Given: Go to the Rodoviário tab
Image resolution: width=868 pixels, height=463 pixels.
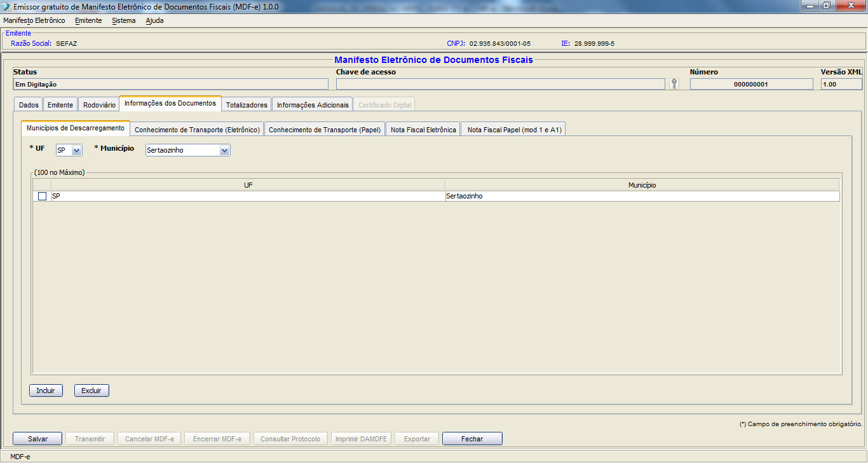Looking at the screenshot, I should tap(99, 105).
